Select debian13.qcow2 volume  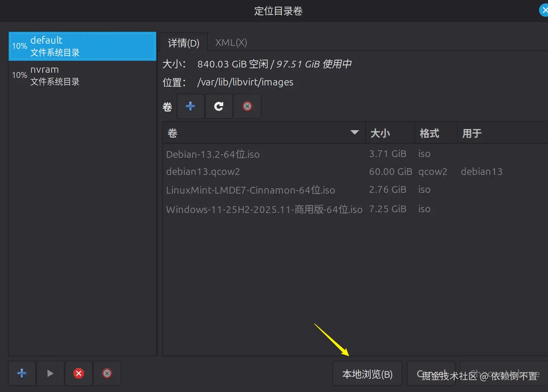(203, 172)
